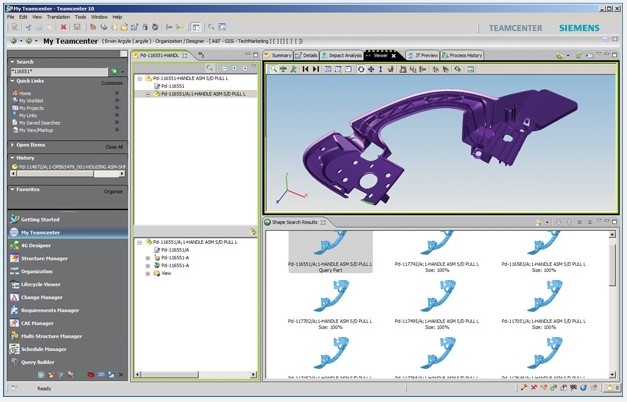This screenshot has height=402, width=627.
Task: Expand the View folder in the lower tree
Action: tap(148, 274)
